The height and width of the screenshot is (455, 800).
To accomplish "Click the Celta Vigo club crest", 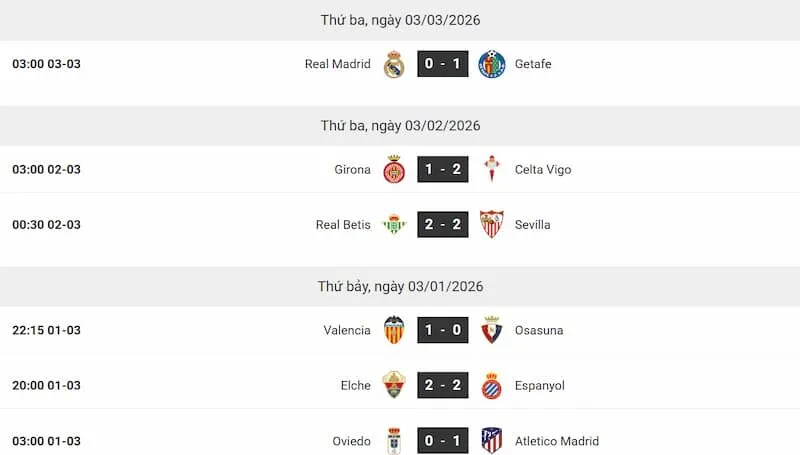I will [x=492, y=170].
